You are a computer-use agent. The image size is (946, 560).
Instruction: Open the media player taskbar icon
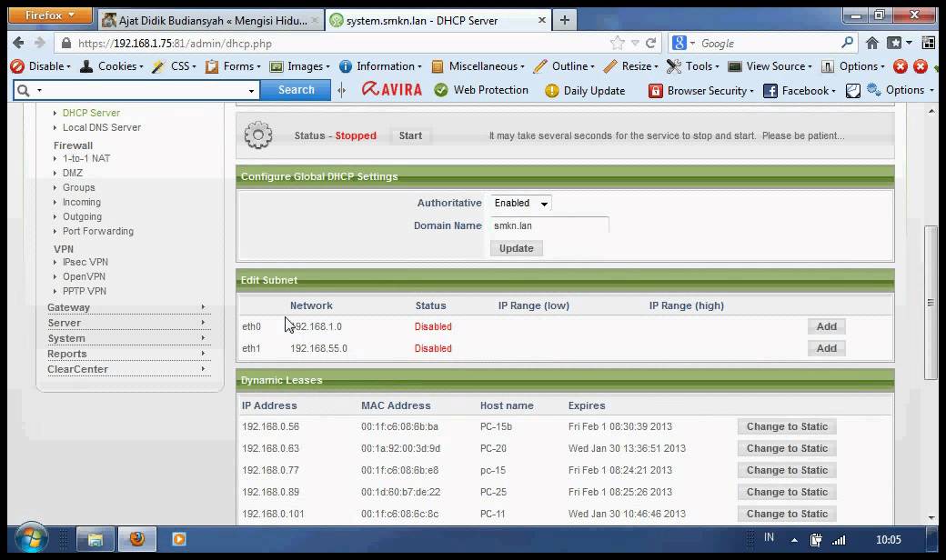pos(179,539)
